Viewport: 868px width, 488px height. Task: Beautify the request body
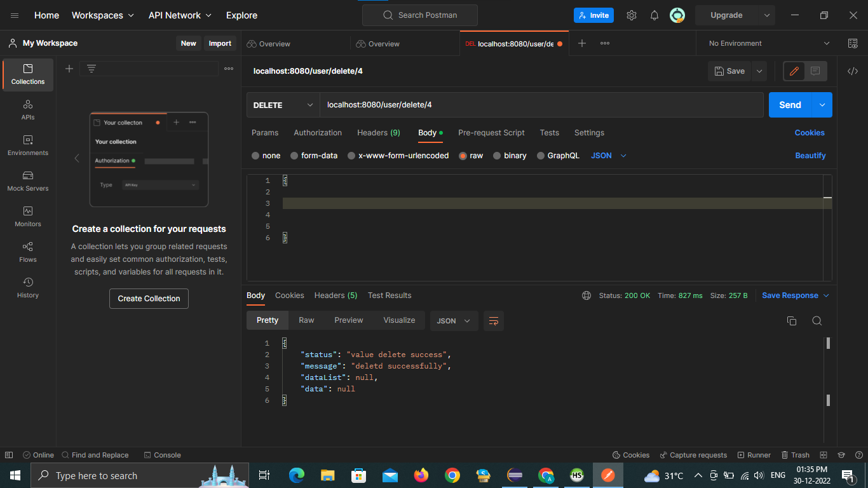pyautogui.click(x=810, y=156)
